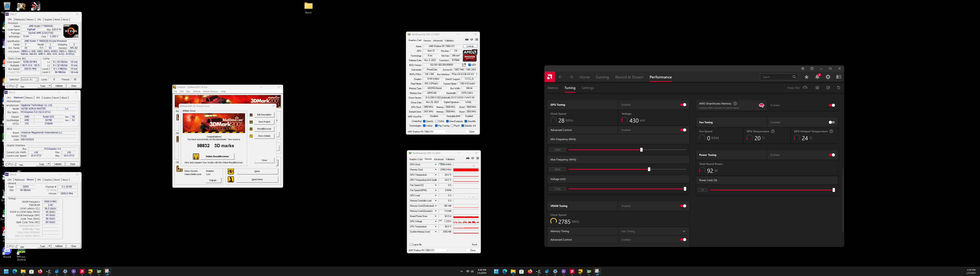Click Show Details in 3DMark score dialog
This screenshot has width=980, height=276.
pos(264,136)
